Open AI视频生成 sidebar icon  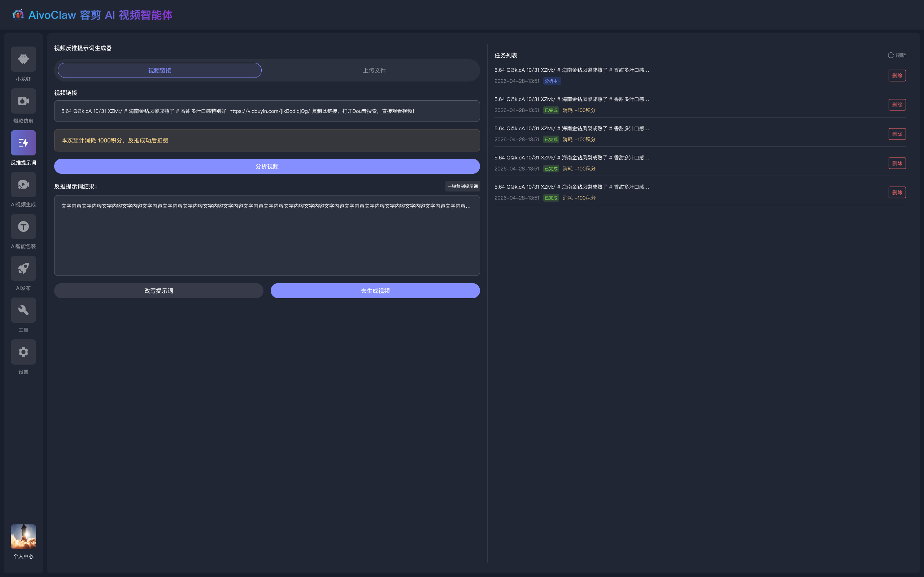[23, 185]
